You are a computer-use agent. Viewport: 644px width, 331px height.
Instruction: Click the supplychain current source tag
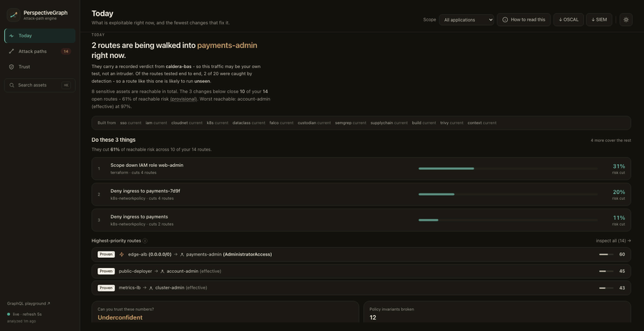point(389,123)
